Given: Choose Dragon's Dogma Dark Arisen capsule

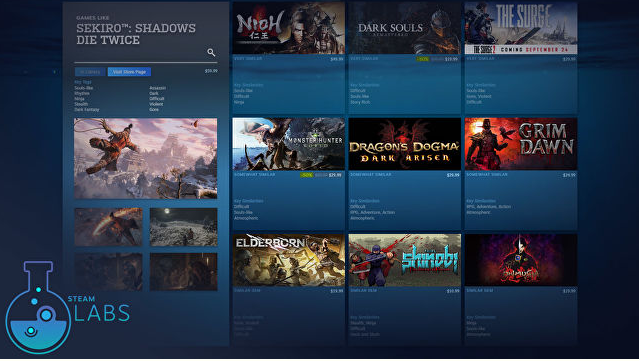Looking at the screenshot, I should (405, 144).
